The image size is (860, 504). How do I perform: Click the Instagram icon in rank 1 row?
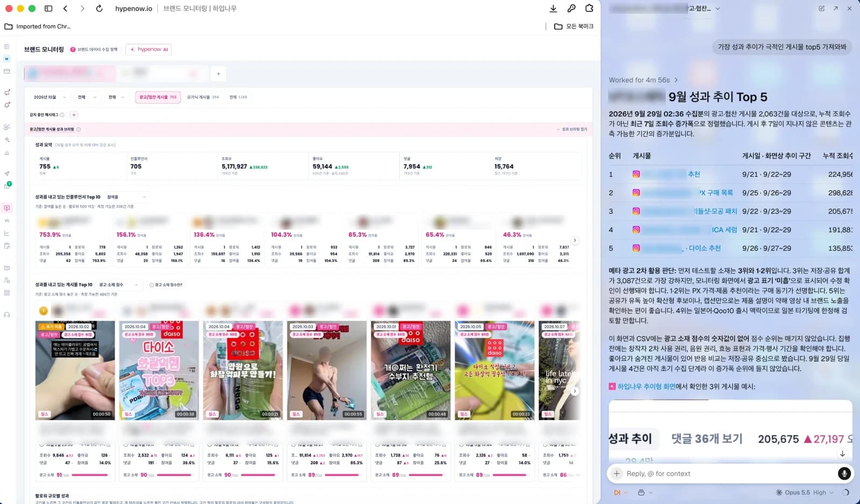[x=636, y=174]
